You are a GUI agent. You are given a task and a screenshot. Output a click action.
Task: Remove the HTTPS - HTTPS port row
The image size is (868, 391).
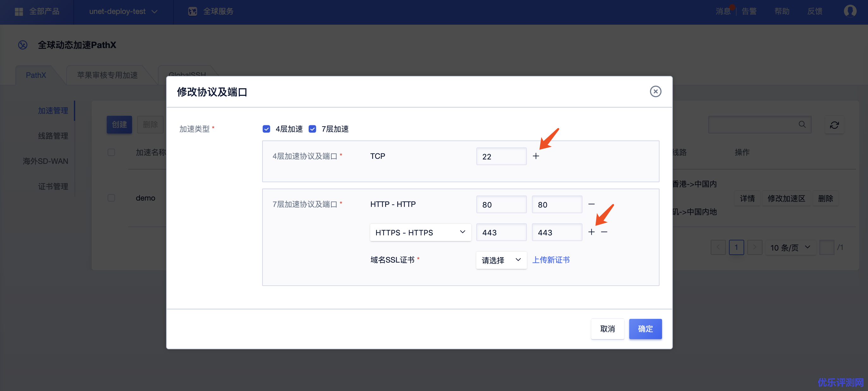[x=604, y=232]
